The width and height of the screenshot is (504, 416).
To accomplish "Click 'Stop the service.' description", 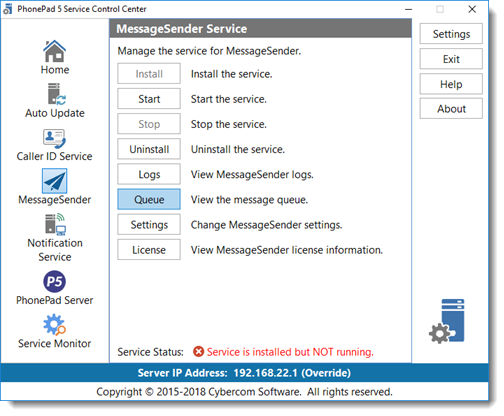I will coord(229,124).
